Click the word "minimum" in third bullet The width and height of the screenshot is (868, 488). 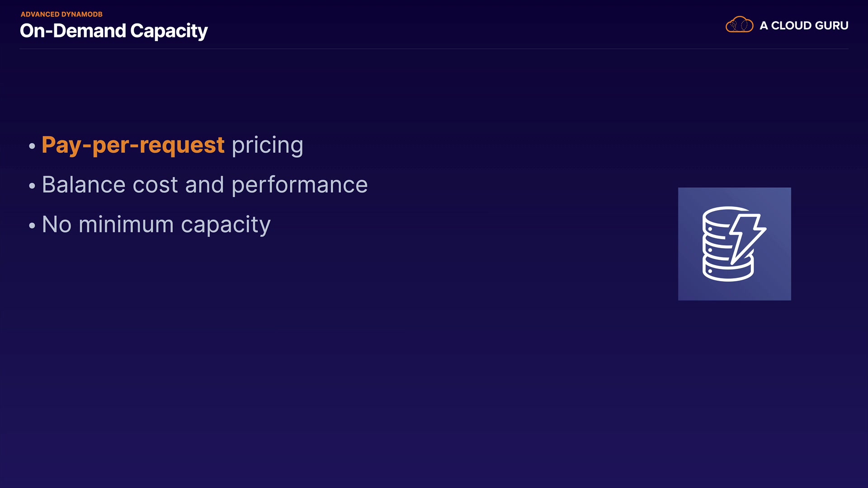[x=126, y=225]
